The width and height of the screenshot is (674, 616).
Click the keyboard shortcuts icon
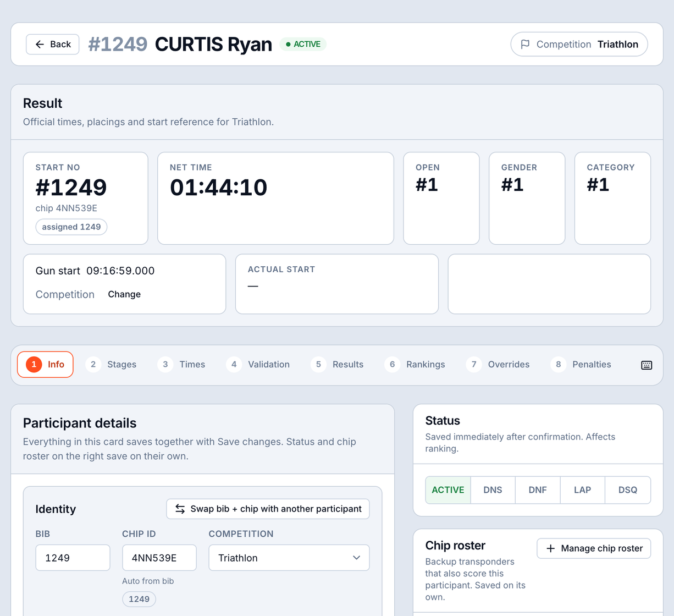[647, 365]
